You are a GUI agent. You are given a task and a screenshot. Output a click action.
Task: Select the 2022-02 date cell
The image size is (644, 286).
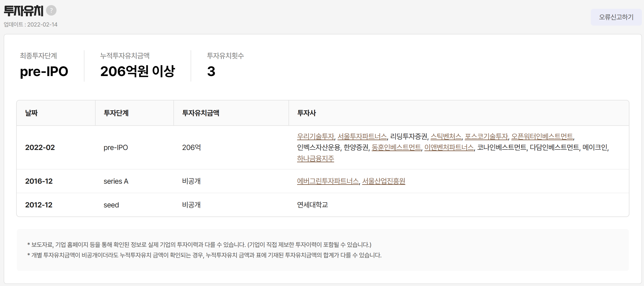40,147
